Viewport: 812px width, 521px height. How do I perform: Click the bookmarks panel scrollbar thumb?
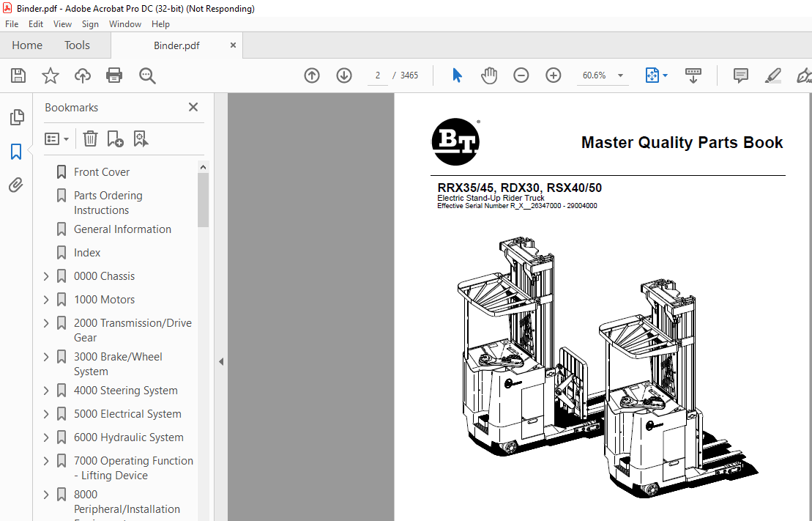coord(203,200)
